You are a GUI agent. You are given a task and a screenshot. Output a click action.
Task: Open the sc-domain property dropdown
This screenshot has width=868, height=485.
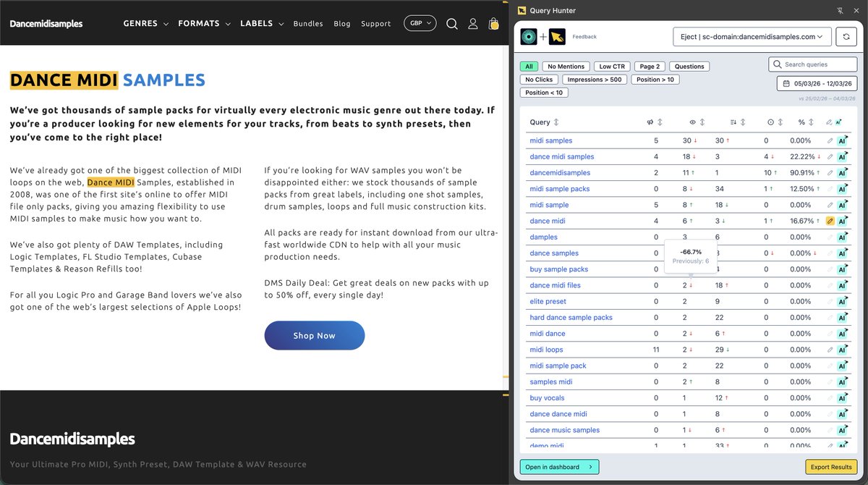click(x=752, y=37)
